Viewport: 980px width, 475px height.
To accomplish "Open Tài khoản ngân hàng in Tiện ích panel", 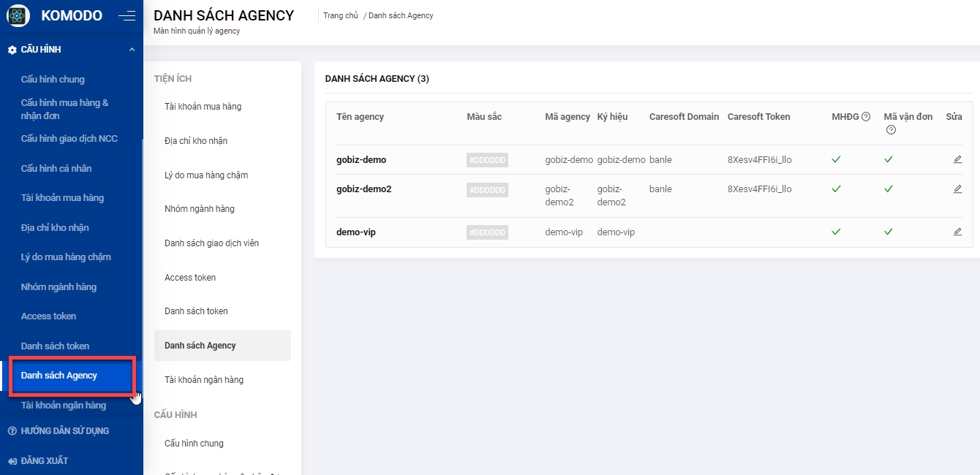I will tap(204, 380).
